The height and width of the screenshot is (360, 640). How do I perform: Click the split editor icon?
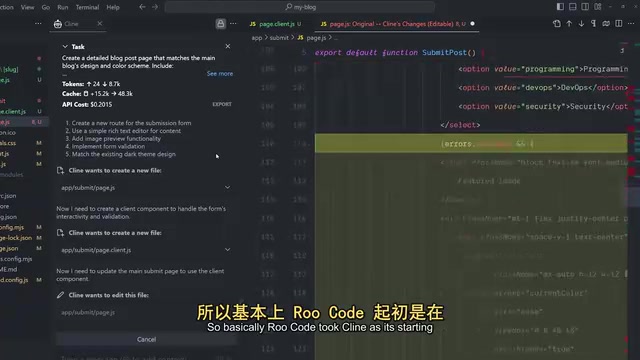(x=619, y=24)
